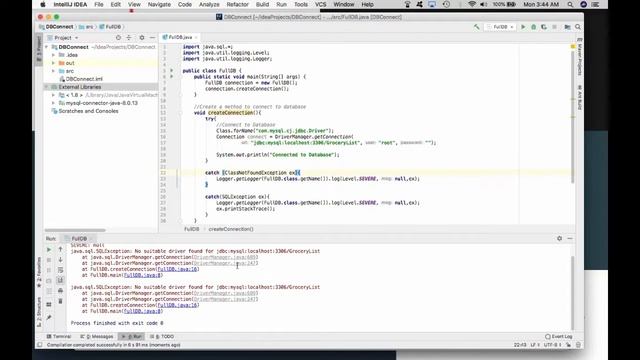Click the up arrow stack trace icon in the Run panel
Image resolution: width=640 pixels, height=360 pixels.
[x=60, y=249]
